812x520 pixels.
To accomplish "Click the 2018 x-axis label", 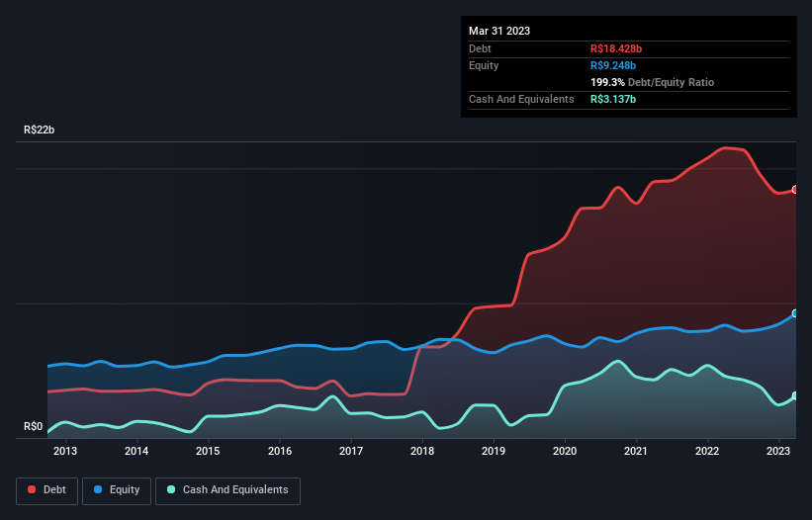I will coord(422,451).
